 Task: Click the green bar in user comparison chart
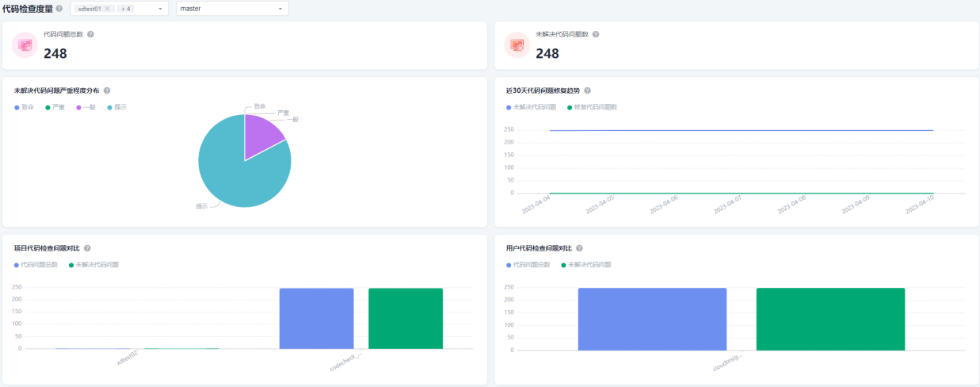[830, 319]
